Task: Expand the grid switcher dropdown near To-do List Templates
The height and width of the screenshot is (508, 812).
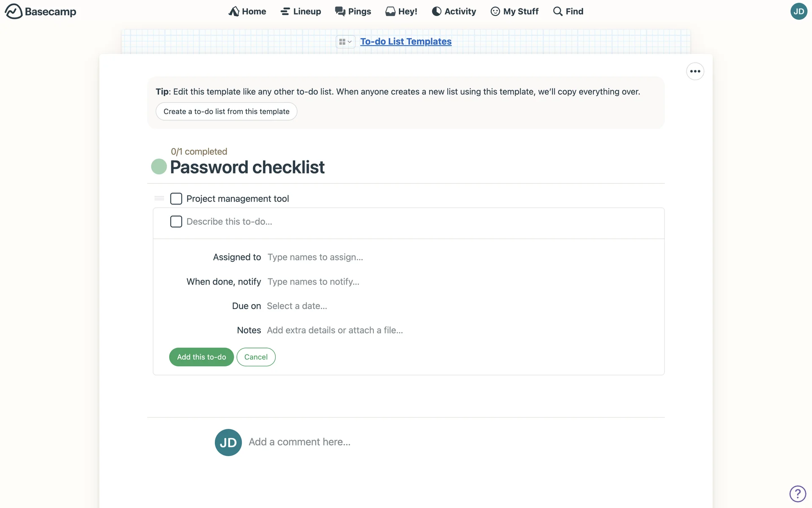Action: tap(345, 41)
